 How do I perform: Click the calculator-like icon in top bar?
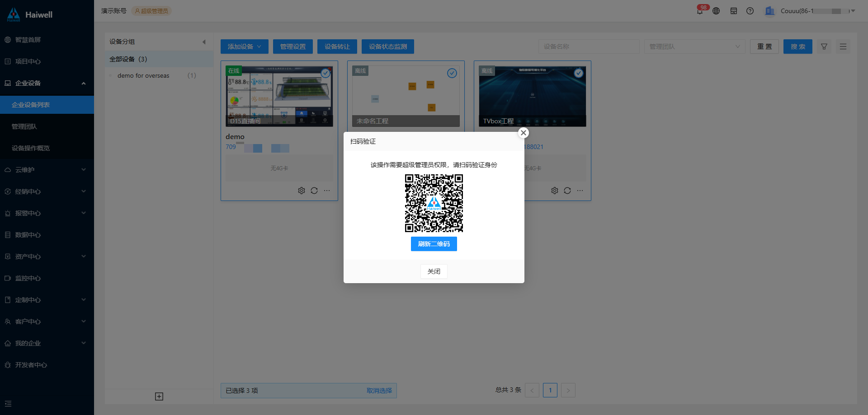[734, 11]
